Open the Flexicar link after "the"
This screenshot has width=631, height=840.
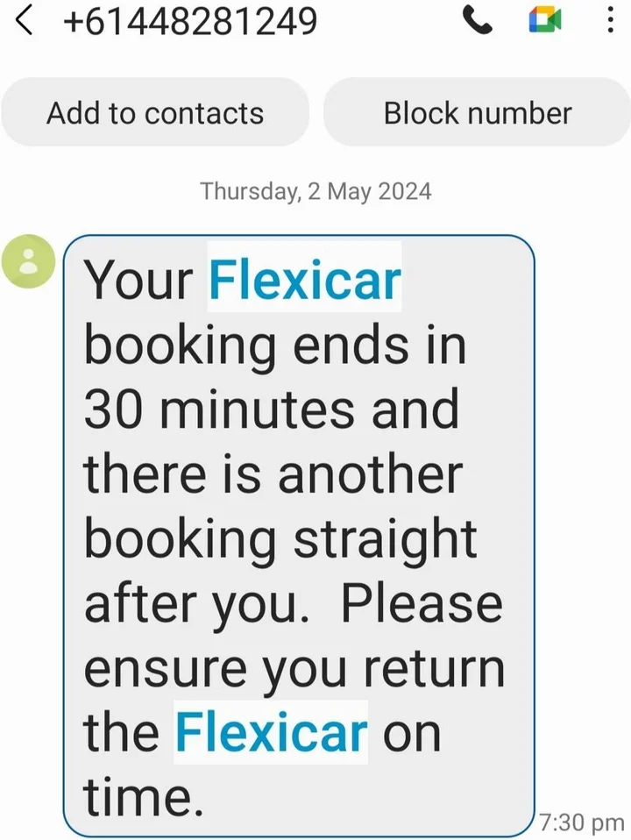pyautogui.click(x=271, y=731)
